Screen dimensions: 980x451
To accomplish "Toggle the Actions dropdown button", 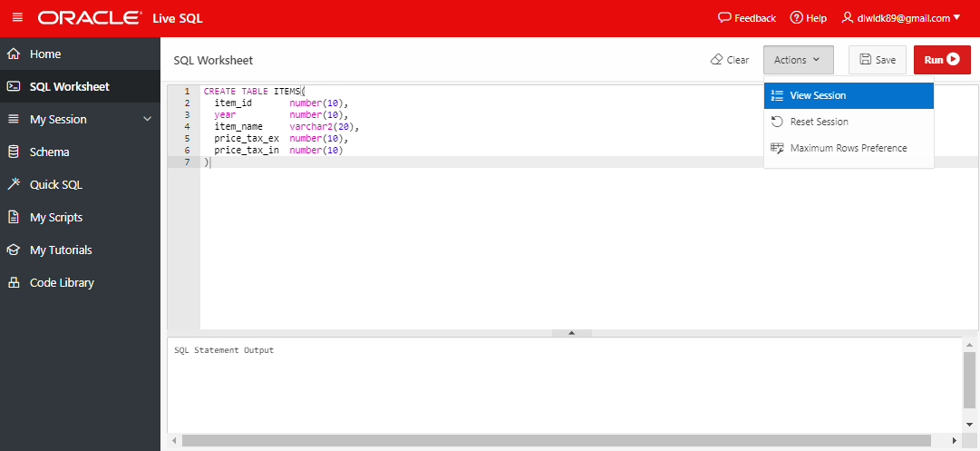I will pos(798,60).
